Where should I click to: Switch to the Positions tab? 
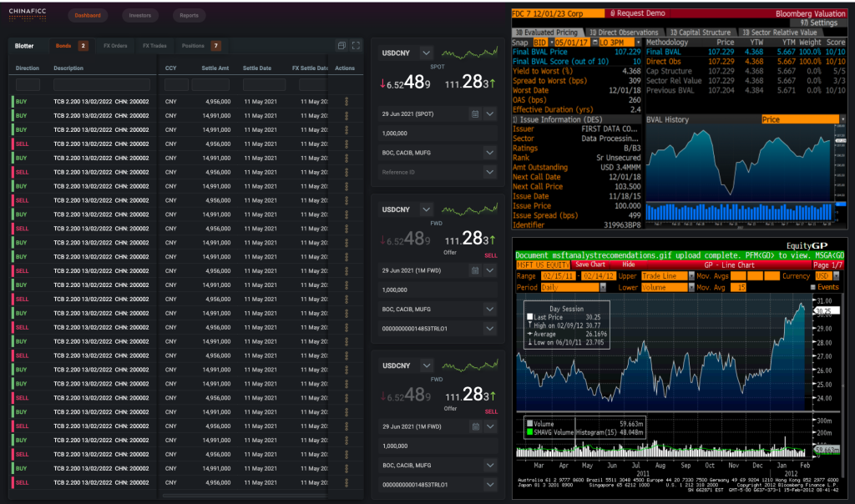pos(200,46)
